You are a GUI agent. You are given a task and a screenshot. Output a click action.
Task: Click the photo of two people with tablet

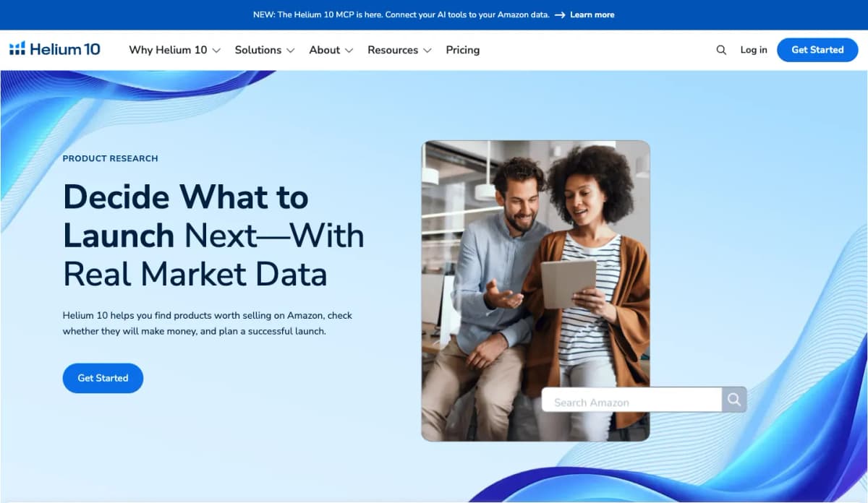pos(535,291)
